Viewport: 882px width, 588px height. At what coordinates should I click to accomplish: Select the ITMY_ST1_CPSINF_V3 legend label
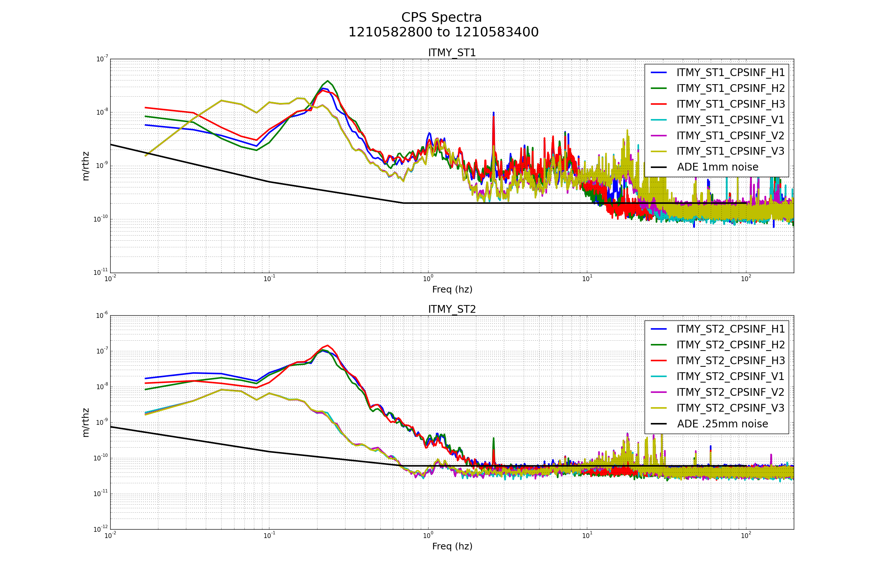click(x=730, y=151)
